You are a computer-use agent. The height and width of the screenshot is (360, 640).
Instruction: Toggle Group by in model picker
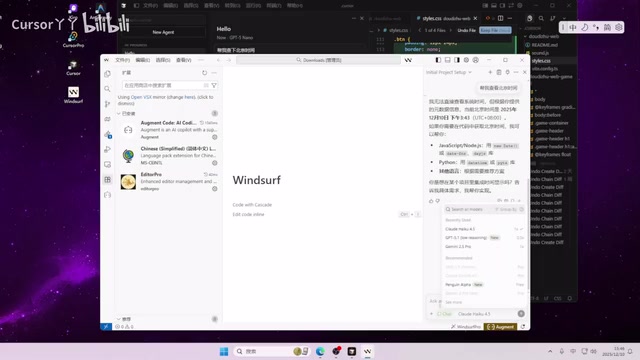pyautogui.click(x=506, y=209)
